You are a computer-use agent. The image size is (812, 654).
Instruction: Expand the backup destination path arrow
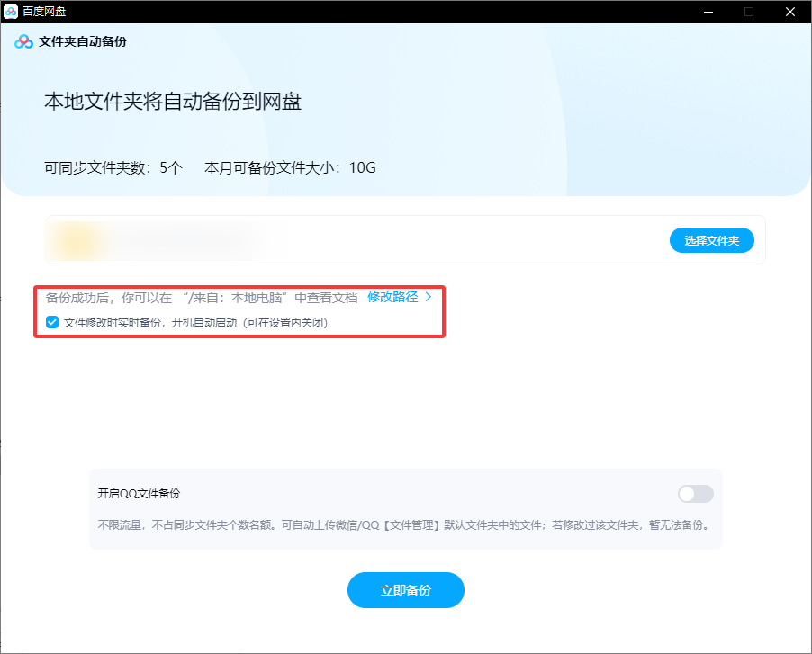point(427,296)
